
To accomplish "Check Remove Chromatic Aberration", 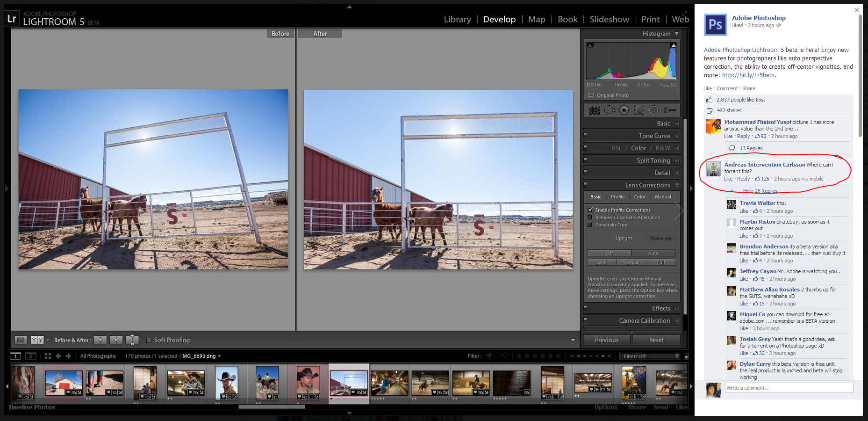I will [x=590, y=218].
